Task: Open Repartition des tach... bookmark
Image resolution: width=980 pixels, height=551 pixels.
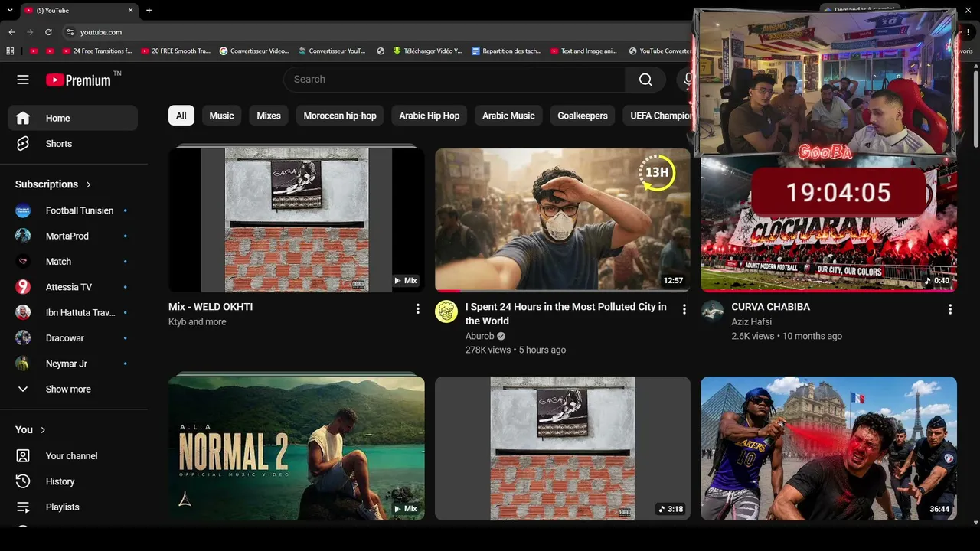Action: pyautogui.click(x=506, y=51)
